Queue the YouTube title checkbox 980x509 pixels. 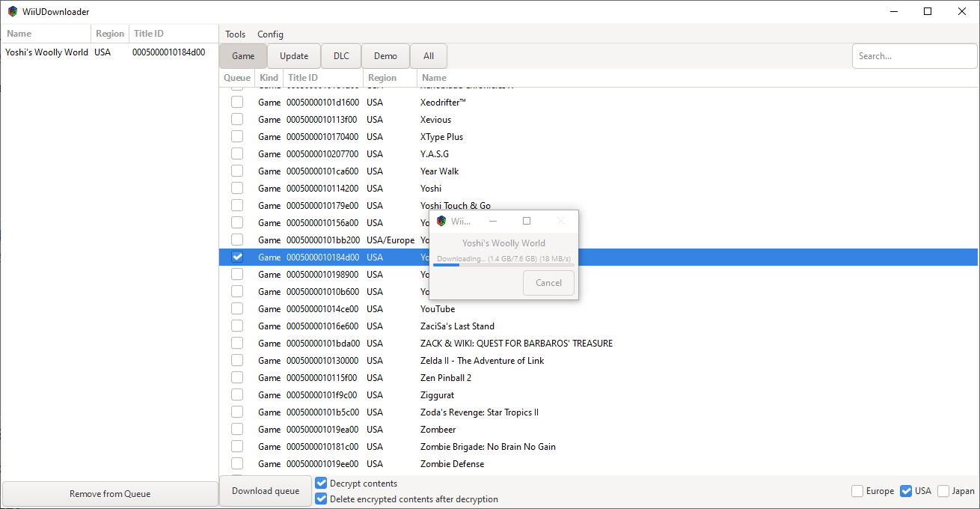237,309
